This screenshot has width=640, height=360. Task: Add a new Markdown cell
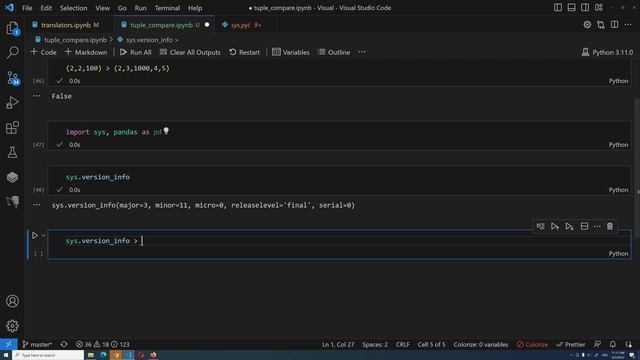click(86, 52)
